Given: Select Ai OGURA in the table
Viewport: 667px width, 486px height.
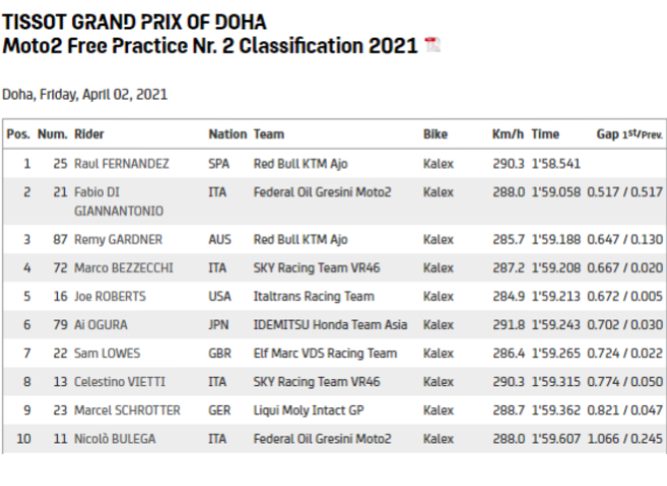Looking at the screenshot, I should (x=101, y=325).
